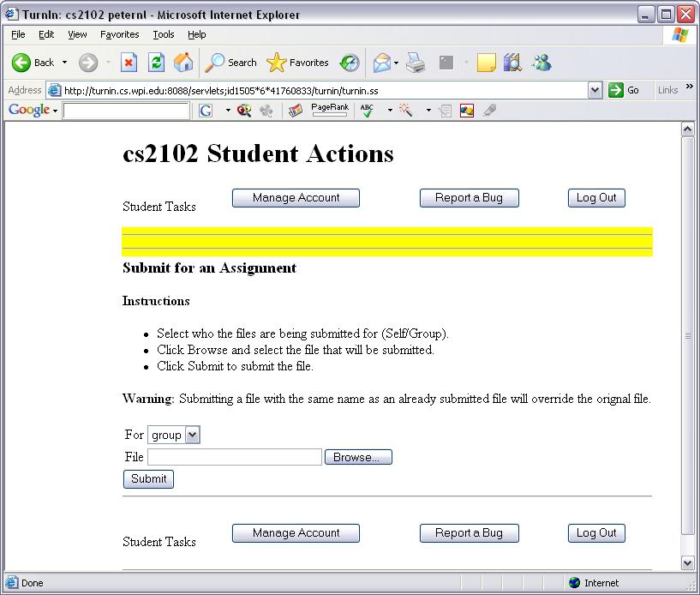Go to the Home page icon

click(x=183, y=63)
